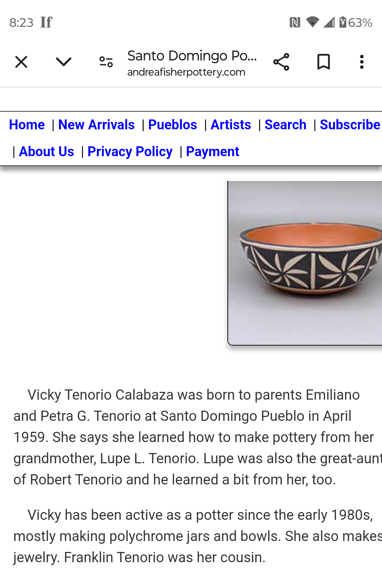
Task: Open the New Arrivals page
Action: 96,125
